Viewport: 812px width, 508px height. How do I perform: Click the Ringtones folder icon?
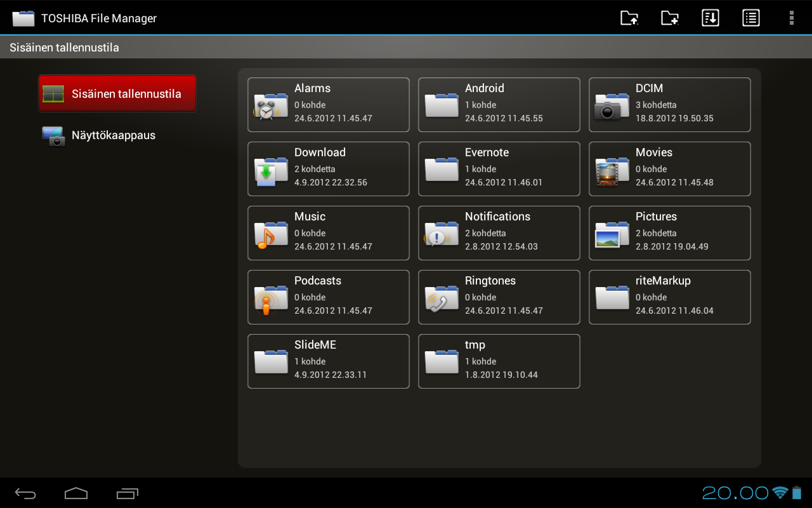(x=442, y=298)
